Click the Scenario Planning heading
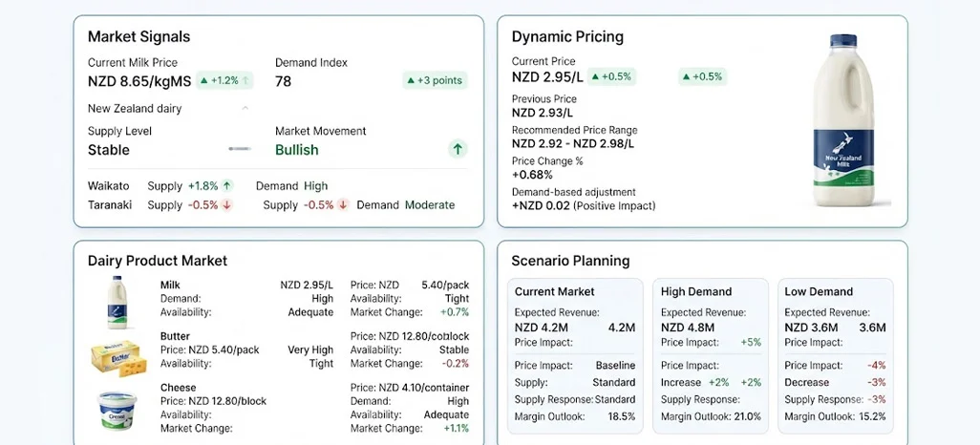The height and width of the screenshot is (445, 980). [x=570, y=261]
